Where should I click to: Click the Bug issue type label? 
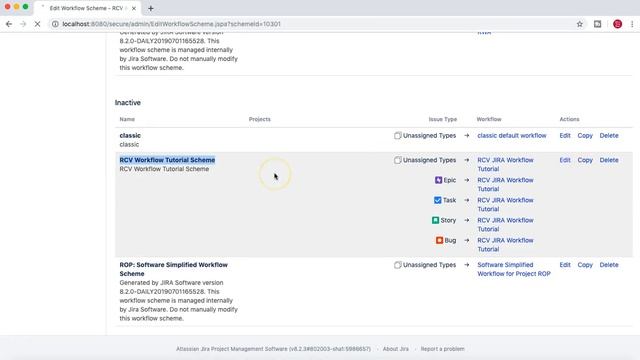[x=450, y=240]
